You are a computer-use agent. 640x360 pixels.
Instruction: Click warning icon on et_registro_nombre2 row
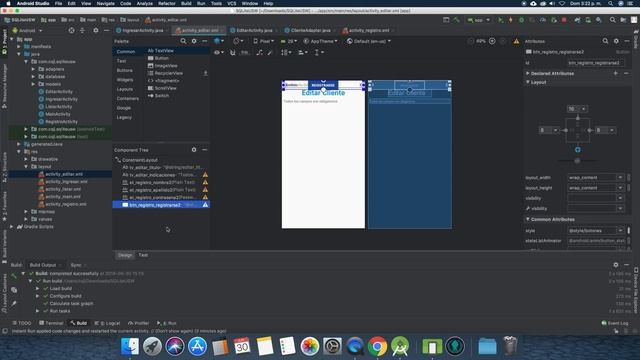[x=205, y=182]
